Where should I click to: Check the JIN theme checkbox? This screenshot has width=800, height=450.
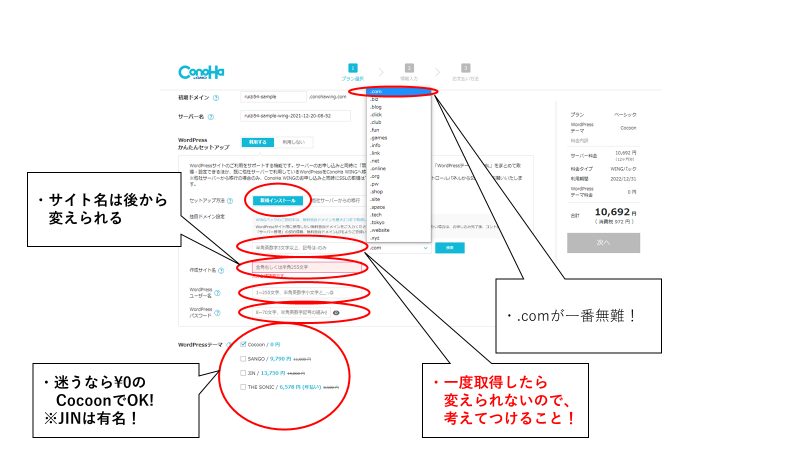point(243,373)
